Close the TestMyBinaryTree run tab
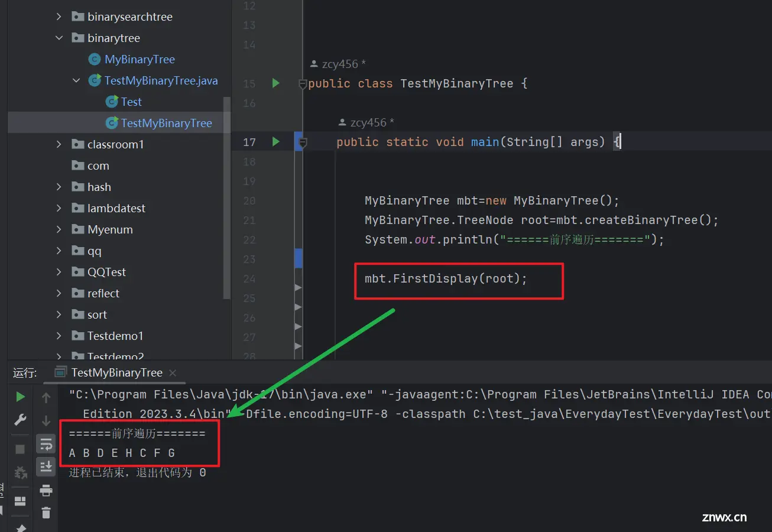This screenshot has width=772, height=532. tap(173, 373)
